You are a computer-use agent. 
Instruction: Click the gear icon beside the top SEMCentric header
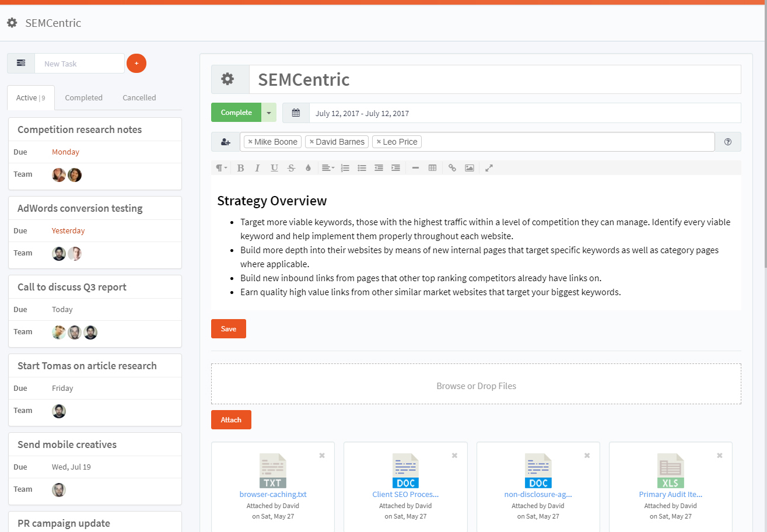click(x=12, y=23)
